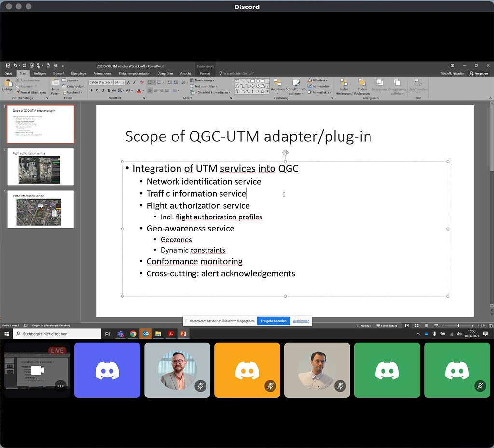Open the Bildschirmpräsentation ribbon tab
The height and width of the screenshot is (448, 494).
tap(134, 73)
